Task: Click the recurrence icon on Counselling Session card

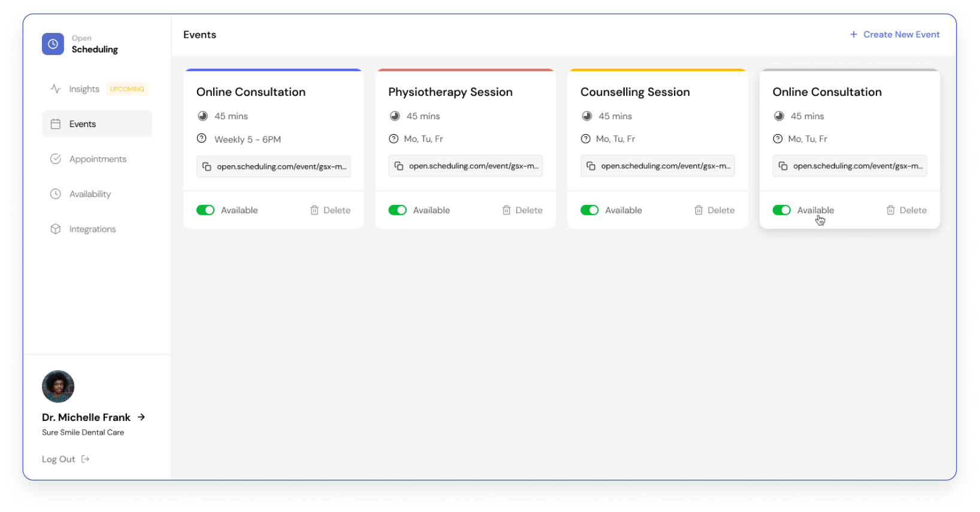Action: [x=586, y=138]
